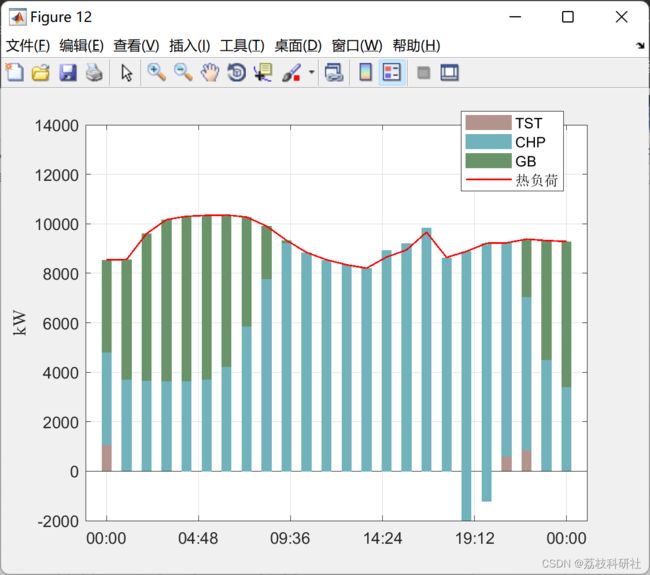Viewport: 650px width, 575px height.
Task: Click the 04:48 x-axis tick label
Action: tap(198, 539)
